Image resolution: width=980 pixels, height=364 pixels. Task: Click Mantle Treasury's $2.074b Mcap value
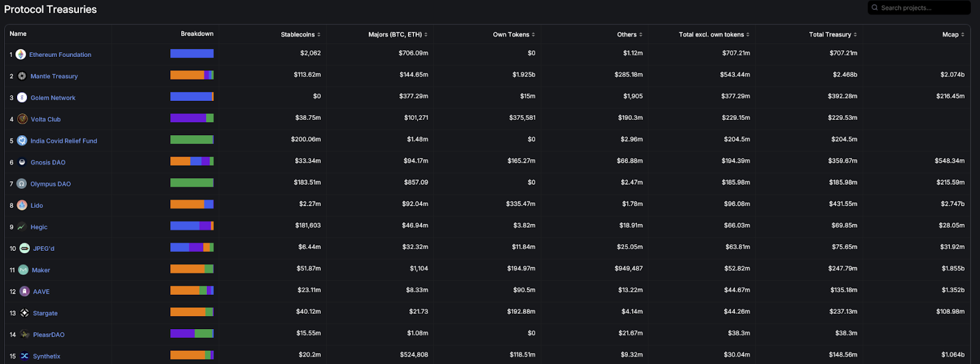click(x=952, y=75)
